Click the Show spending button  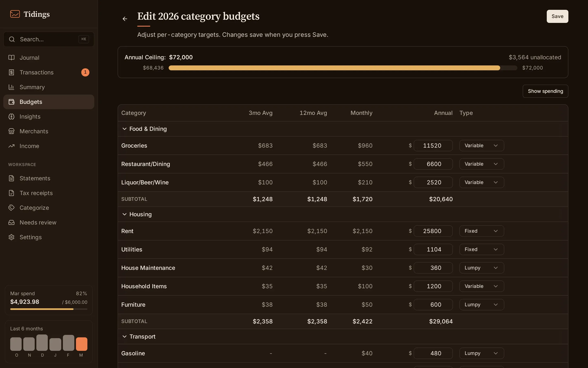click(x=545, y=91)
